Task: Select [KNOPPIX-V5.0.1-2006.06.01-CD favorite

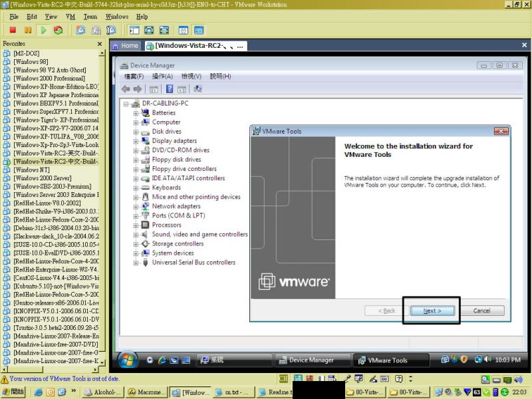Action: [57, 311]
